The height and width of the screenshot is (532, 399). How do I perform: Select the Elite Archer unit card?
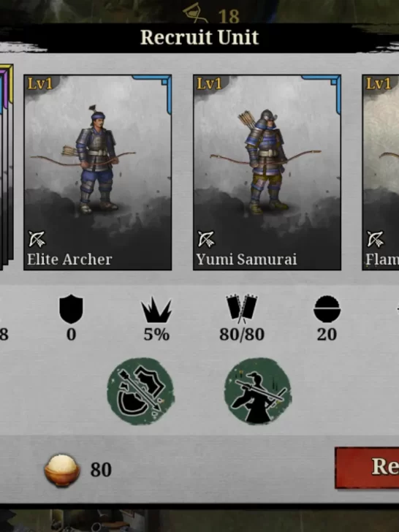click(x=98, y=172)
